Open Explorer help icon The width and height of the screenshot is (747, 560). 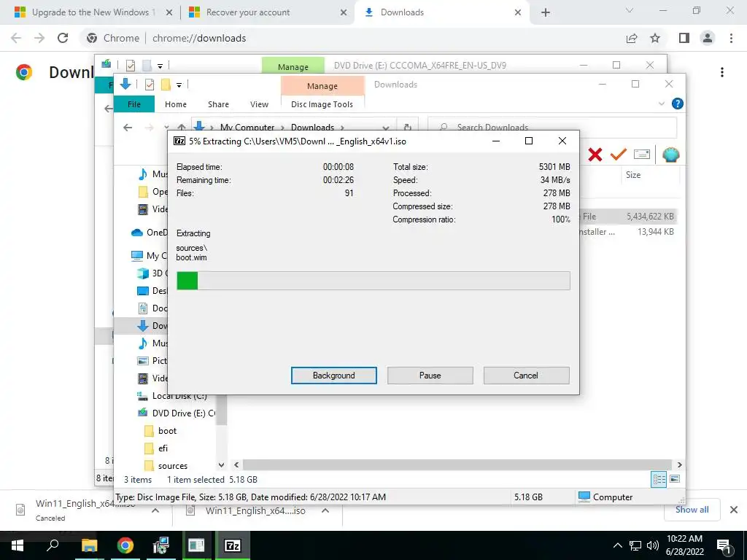pos(677,104)
